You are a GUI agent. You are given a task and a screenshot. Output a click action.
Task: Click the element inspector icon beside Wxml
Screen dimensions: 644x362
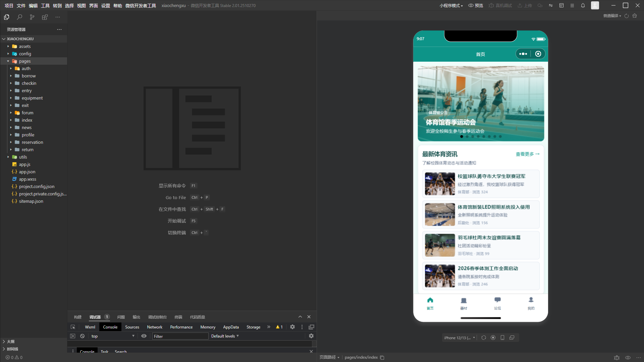pos(73,327)
